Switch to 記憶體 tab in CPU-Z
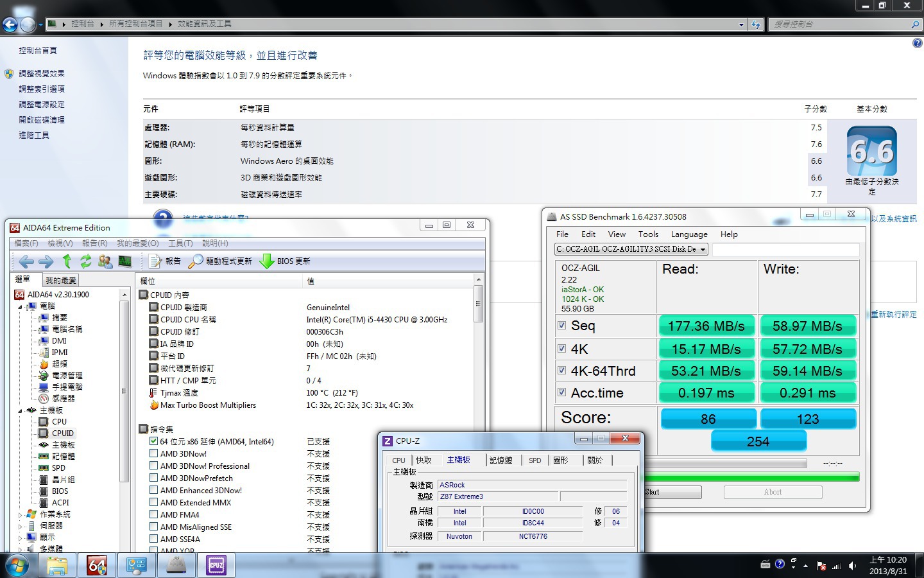This screenshot has width=924, height=578. pyautogui.click(x=501, y=460)
